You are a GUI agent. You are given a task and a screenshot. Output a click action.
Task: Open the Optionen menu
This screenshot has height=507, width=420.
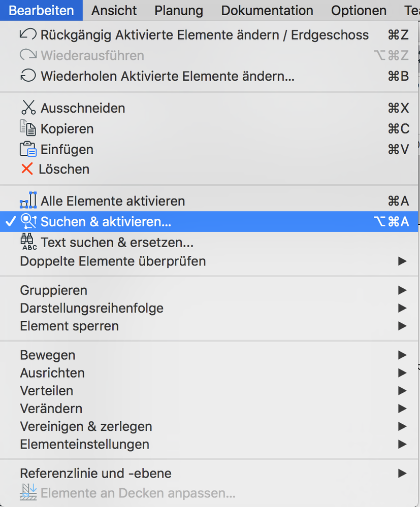359,10
